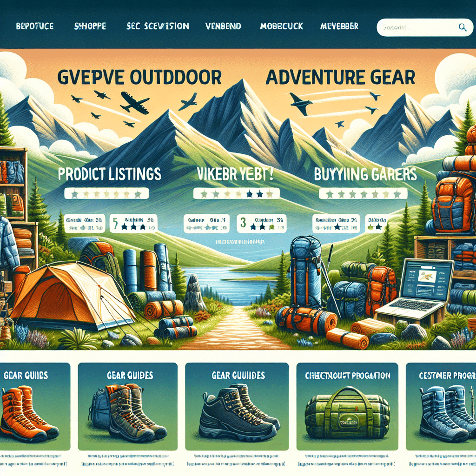476x476 pixels.
Task: Open the VENBEND navigation item
Action: point(223,26)
